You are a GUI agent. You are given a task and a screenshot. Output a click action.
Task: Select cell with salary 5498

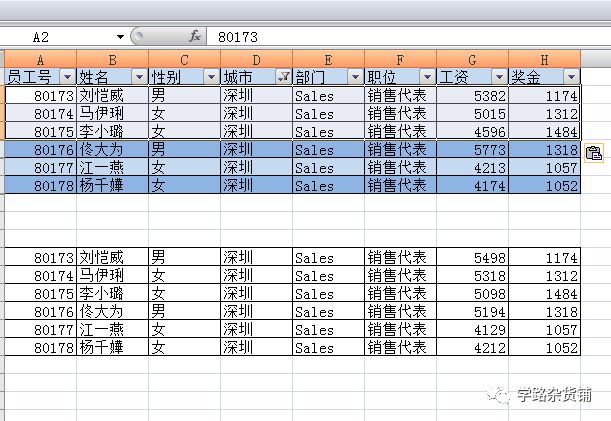(472, 257)
